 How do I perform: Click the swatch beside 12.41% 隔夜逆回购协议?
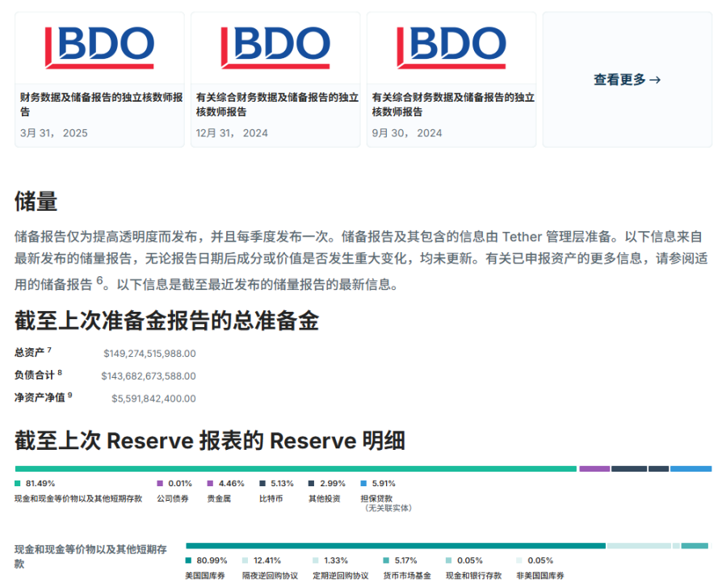click(246, 561)
